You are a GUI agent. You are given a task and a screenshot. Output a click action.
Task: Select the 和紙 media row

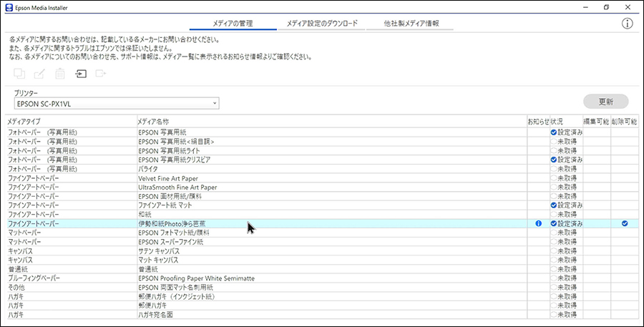coord(322,215)
